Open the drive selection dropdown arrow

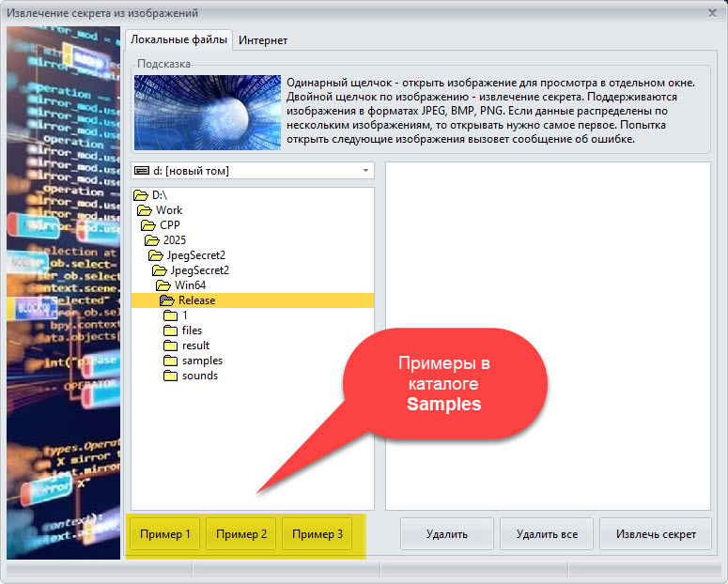pos(364,171)
